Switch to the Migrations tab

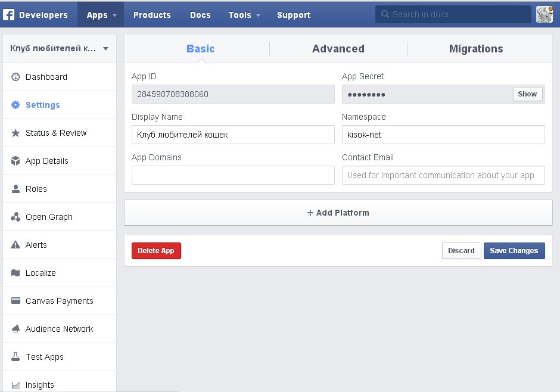pos(476,49)
